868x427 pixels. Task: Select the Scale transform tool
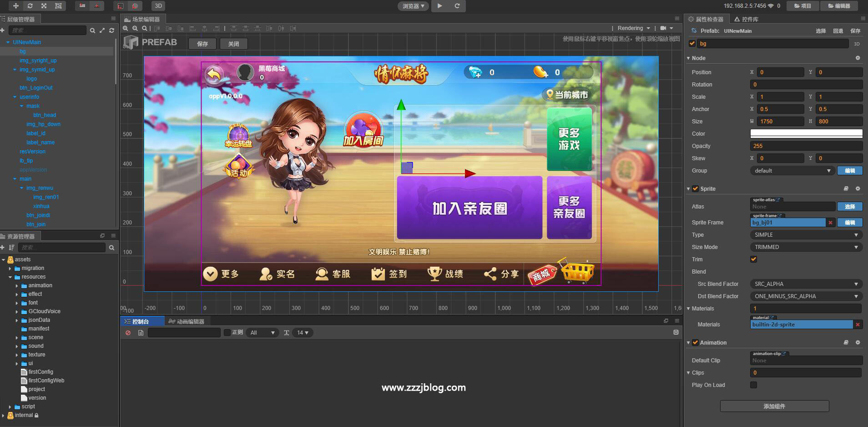(44, 6)
